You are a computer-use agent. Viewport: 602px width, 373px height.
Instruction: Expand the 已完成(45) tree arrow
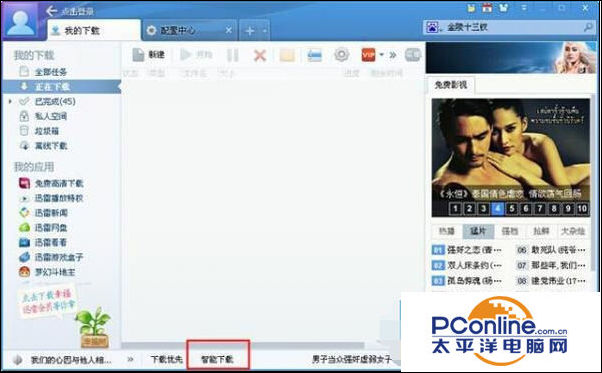pos(10,101)
